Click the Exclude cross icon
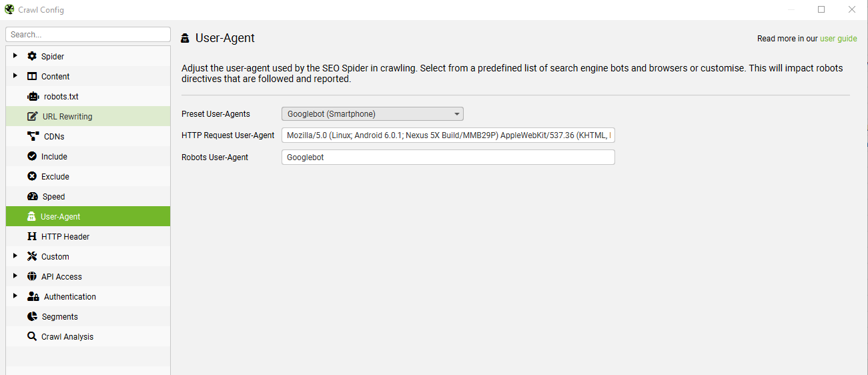Screen dimensions: 868x375 click(32, 177)
